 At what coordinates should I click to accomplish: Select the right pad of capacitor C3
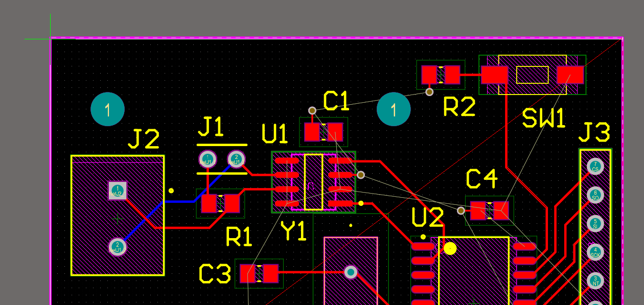coord(270,273)
